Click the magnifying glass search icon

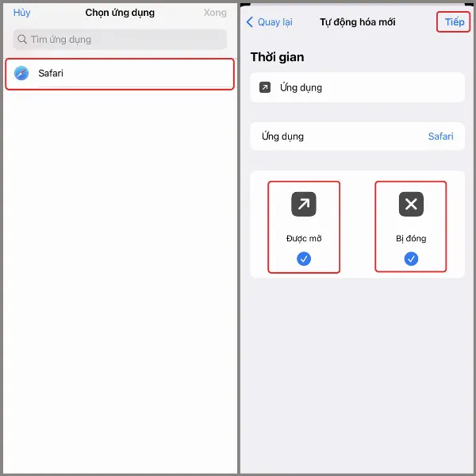22,39
